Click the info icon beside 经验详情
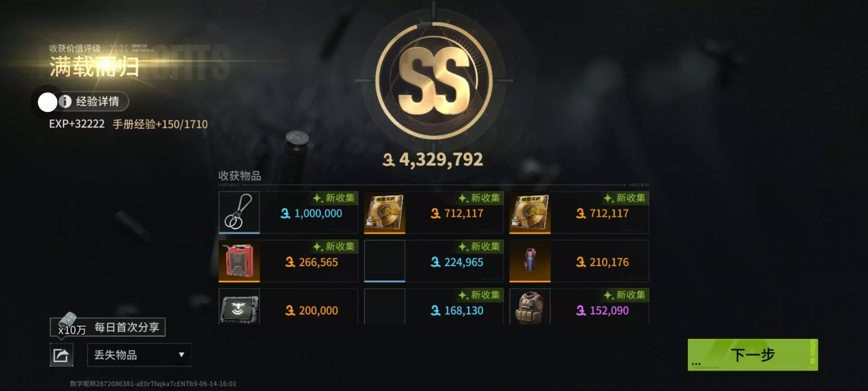868x391 pixels. point(65,101)
